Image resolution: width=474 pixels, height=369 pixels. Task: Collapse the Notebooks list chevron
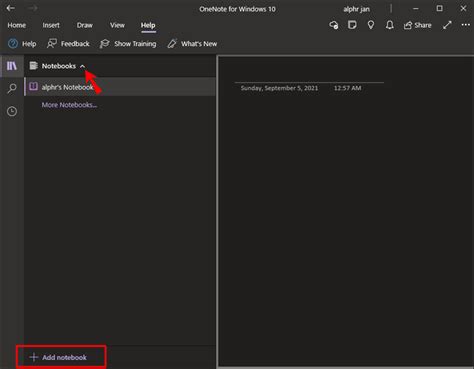(x=82, y=66)
